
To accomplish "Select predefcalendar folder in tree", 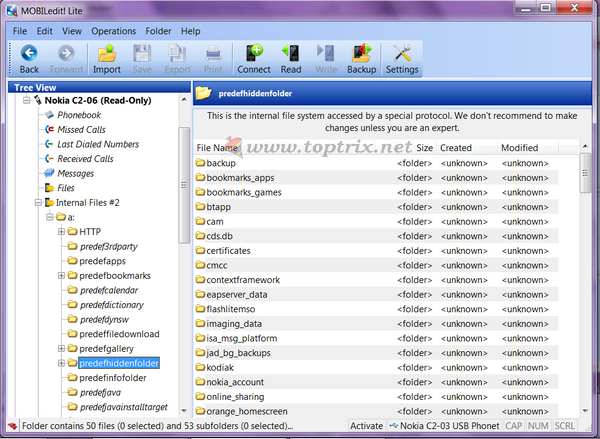I will 109,290.
